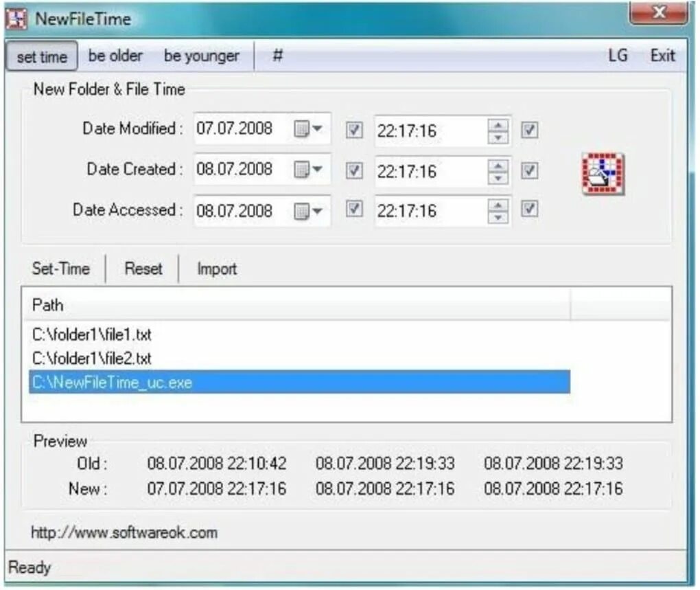Image resolution: width=700 pixels, height=590 pixels.
Task: Decrease the Date Created time with down arrow
Action: point(498,178)
